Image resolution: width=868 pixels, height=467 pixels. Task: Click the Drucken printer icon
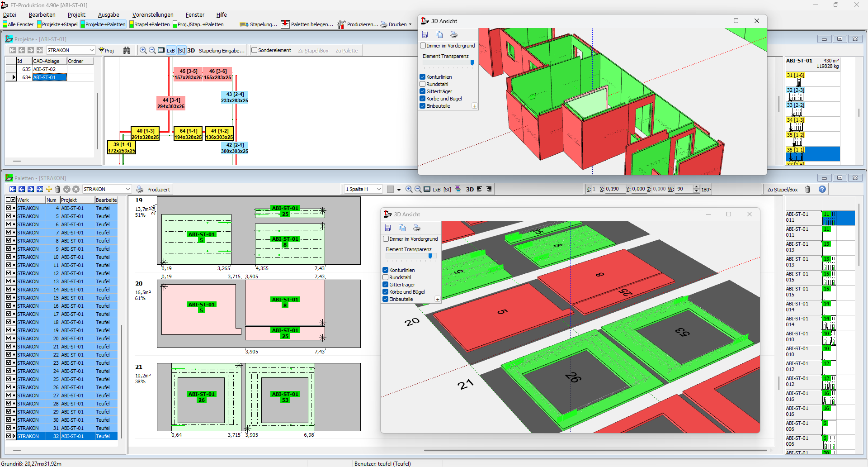(x=384, y=24)
